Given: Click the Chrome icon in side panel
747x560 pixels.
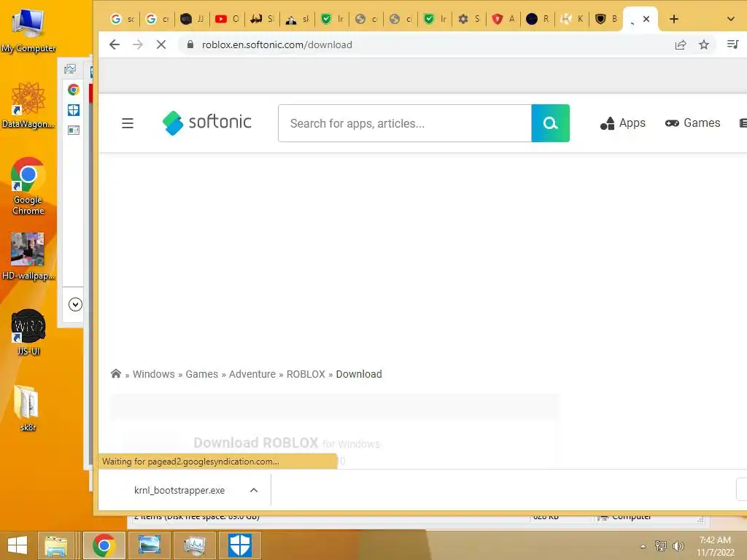Looking at the screenshot, I should coord(74,90).
